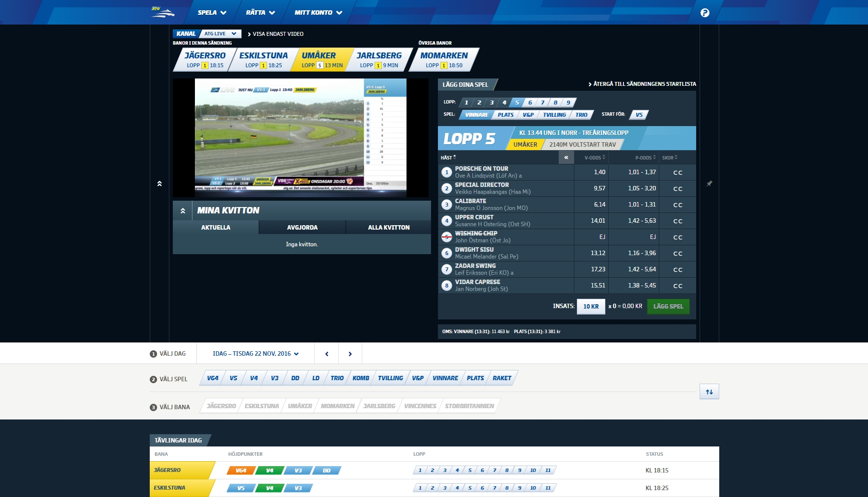Screen dimensions: 868x497
Task: Open the date dropdown for today
Action: click(255, 354)
